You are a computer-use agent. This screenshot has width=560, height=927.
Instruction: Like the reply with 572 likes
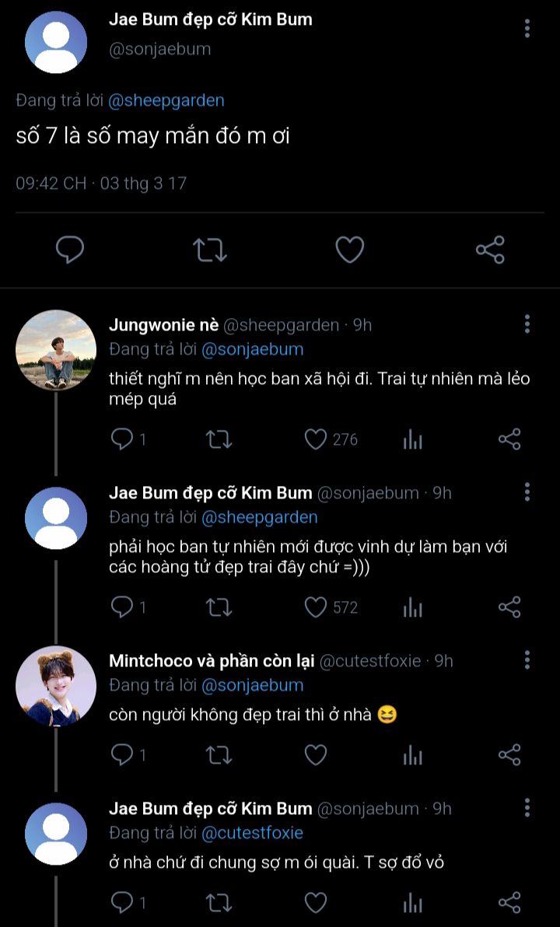tap(316, 607)
